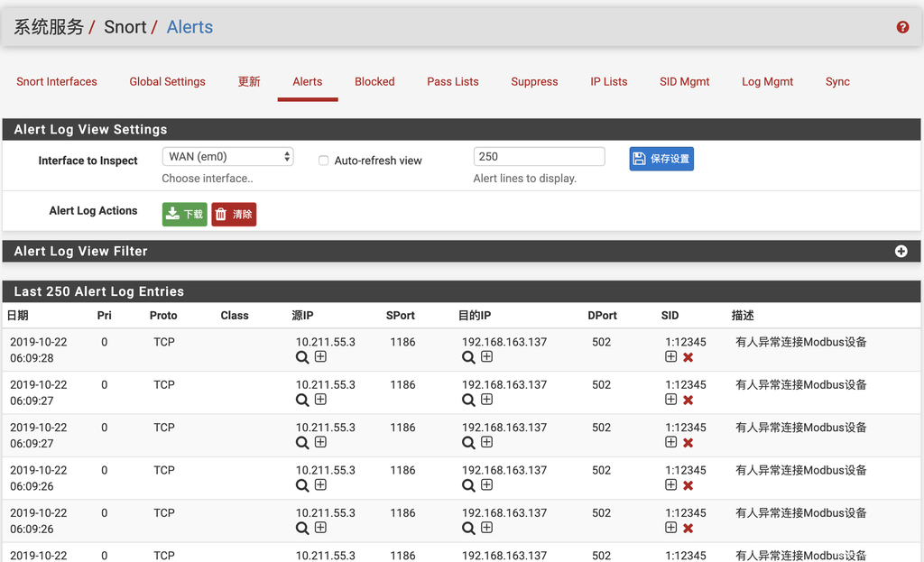Screen dimensions: 924x562
Task: Switch to the Blocked tab
Action: [x=374, y=81]
